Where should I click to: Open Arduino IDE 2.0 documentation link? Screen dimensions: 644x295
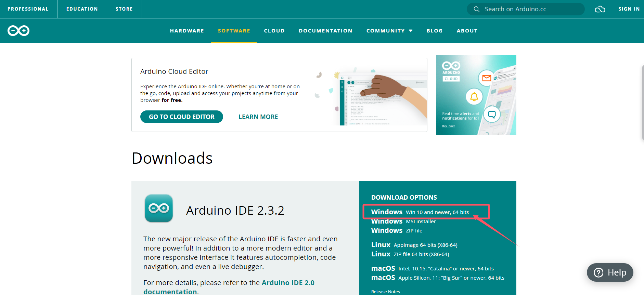click(x=229, y=287)
